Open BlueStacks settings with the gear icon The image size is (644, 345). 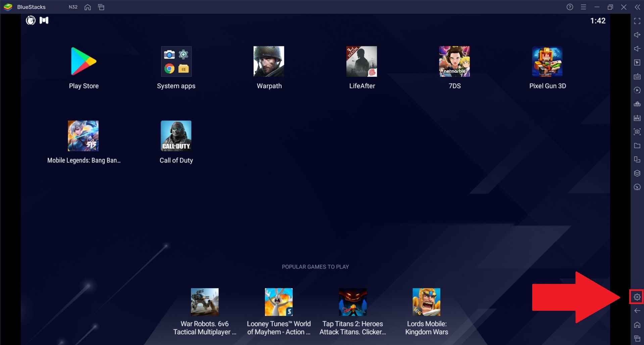[x=637, y=297]
